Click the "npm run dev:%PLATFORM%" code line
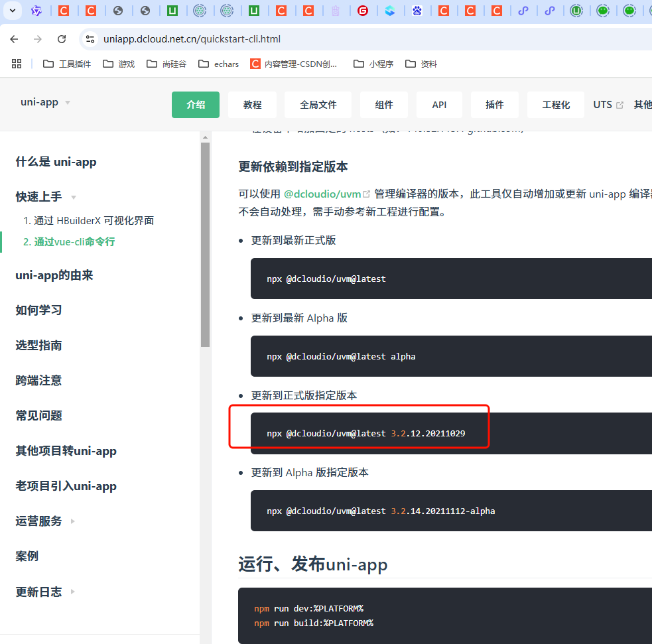Screen dimensions: 652x644 tap(309, 609)
